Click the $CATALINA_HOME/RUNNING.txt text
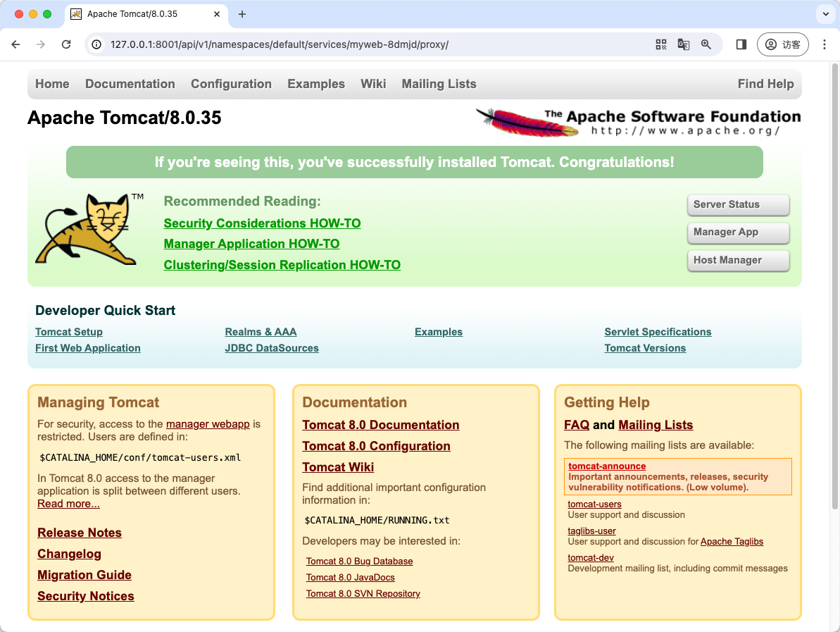This screenshot has width=840, height=632. 377,520
